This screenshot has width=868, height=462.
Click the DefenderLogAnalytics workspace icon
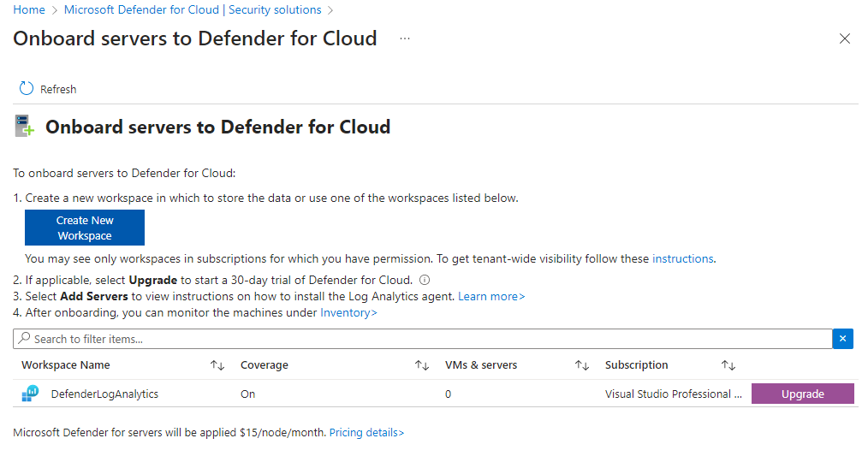click(31, 394)
